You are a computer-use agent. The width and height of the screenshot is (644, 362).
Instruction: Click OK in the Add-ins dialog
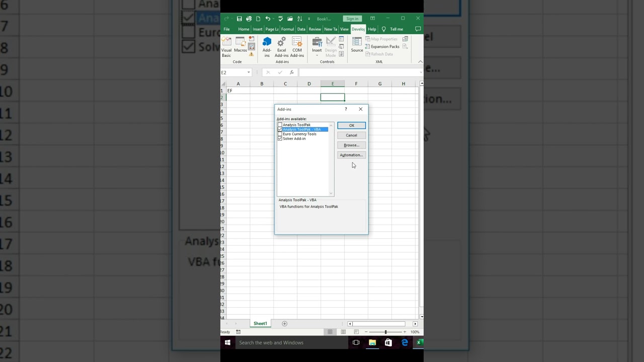pos(352,125)
